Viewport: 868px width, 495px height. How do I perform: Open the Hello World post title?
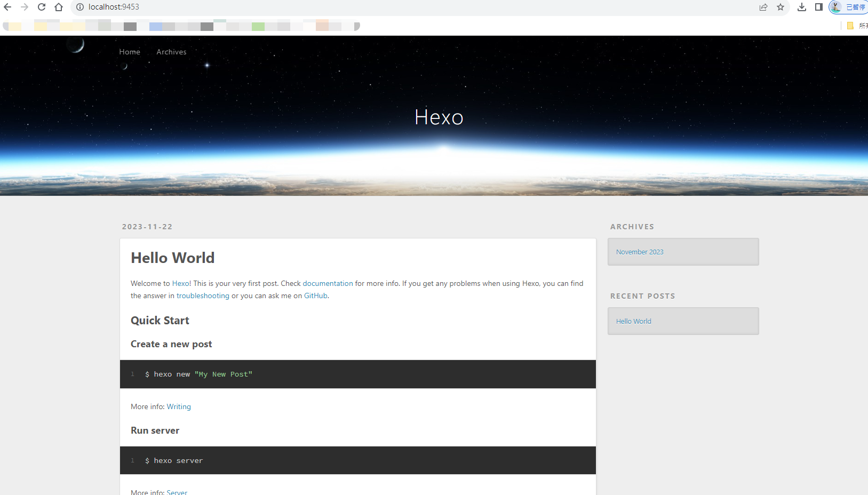[x=173, y=258]
